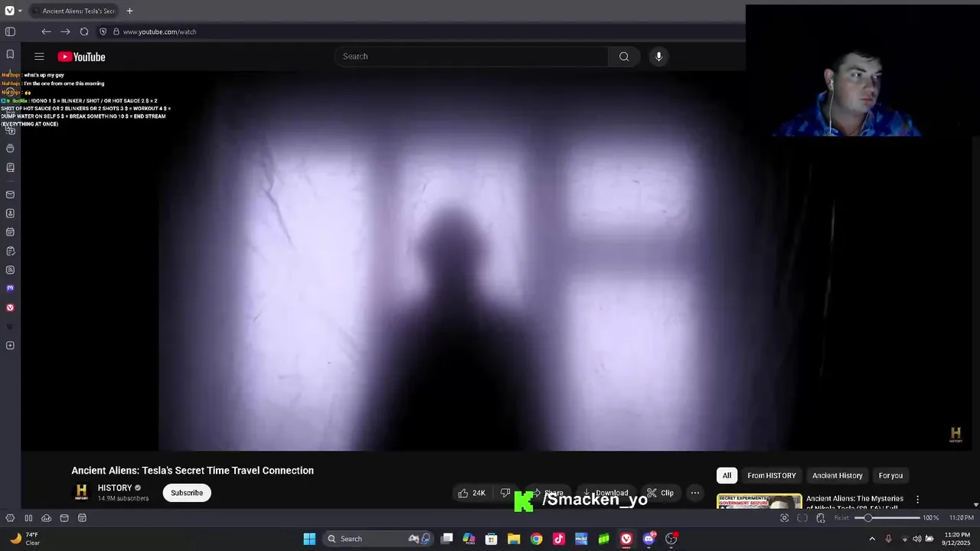Open the HISTORY channel name link
The width and height of the screenshot is (980, 551).
(x=115, y=488)
